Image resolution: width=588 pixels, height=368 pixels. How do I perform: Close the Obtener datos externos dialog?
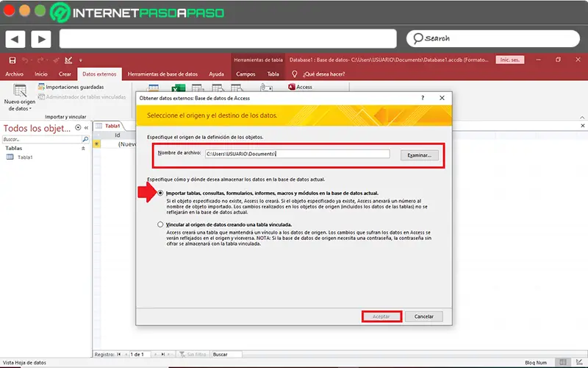point(442,98)
